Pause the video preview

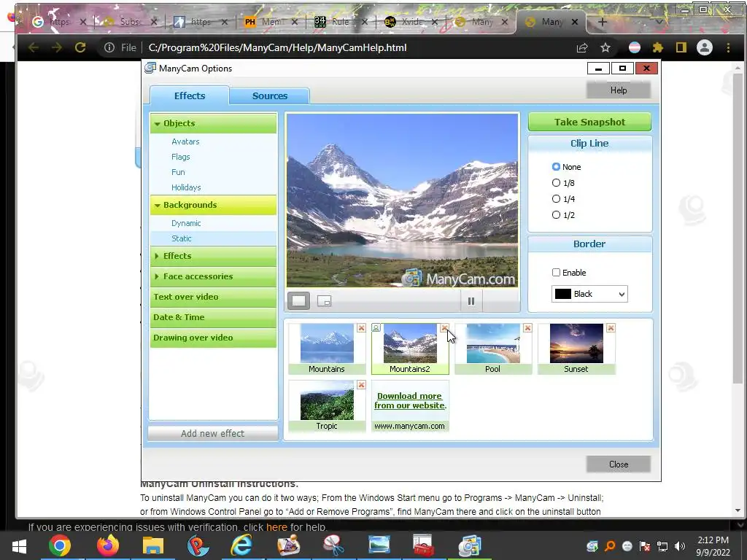(x=471, y=301)
